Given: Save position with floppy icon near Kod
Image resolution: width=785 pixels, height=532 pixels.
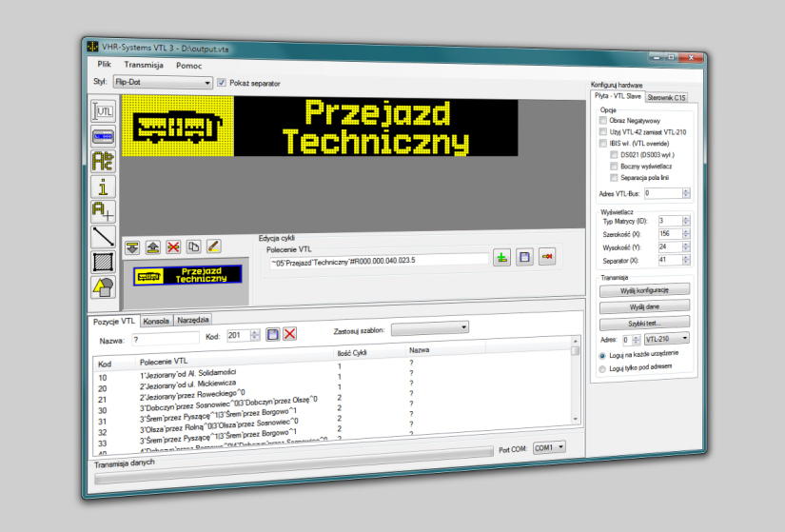Looking at the screenshot, I should click(x=273, y=334).
